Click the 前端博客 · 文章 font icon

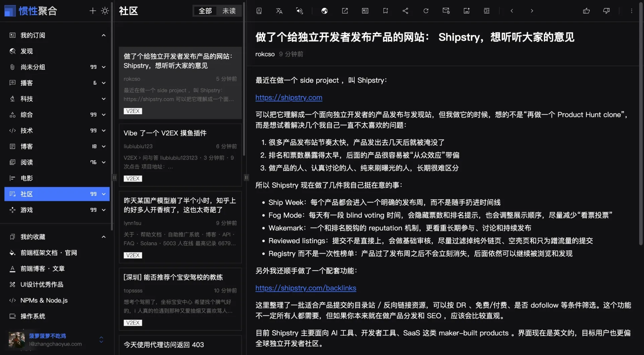12,269
